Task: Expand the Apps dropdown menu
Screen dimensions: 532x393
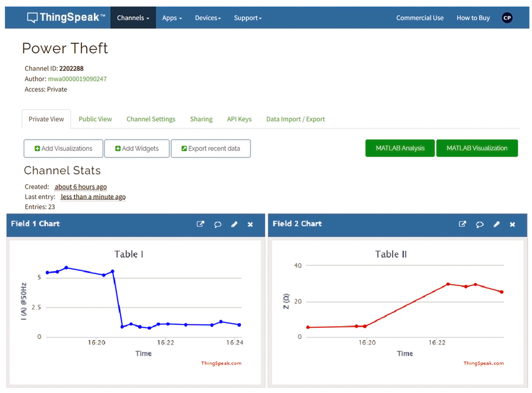Action: pyautogui.click(x=172, y=18)
